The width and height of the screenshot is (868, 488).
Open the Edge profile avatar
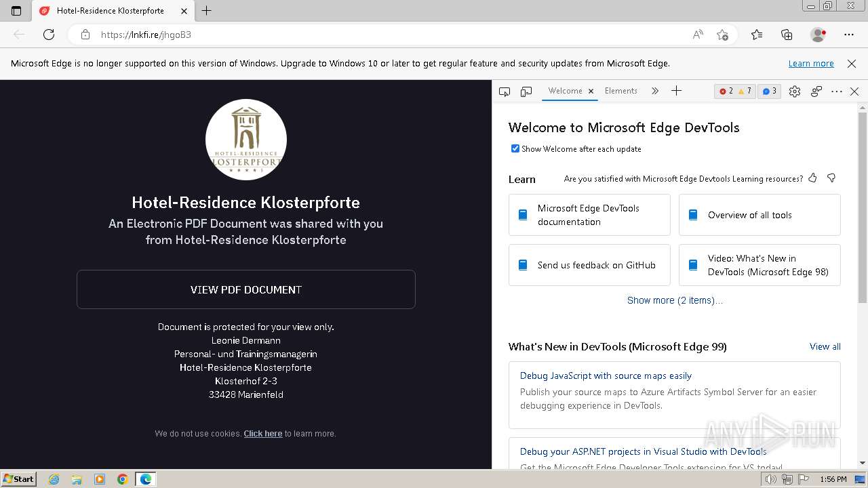818,35
